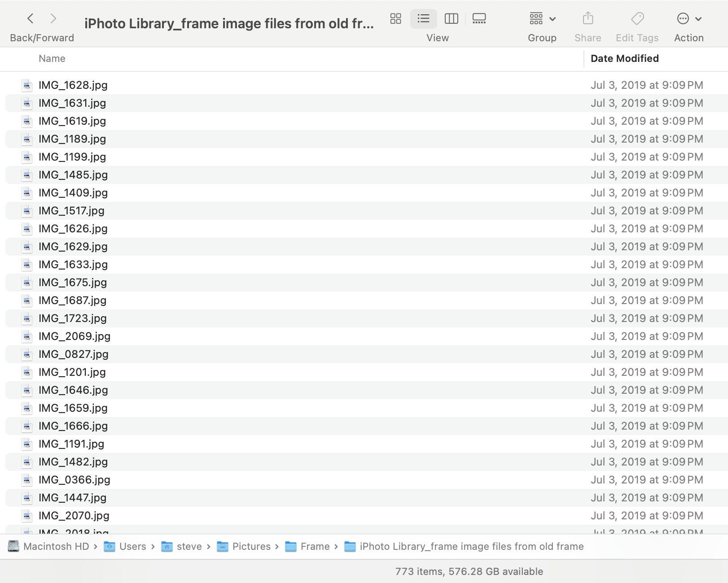Select the file icon for IMG_1675.jpg
The width and height of the screenshot is (728, 583).
coord(27,283)
